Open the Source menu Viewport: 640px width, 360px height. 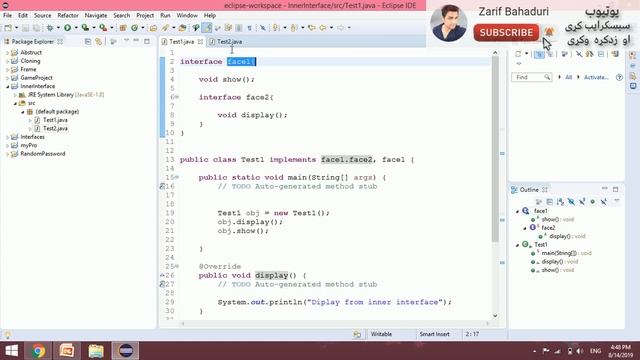(x=42, y=16)
